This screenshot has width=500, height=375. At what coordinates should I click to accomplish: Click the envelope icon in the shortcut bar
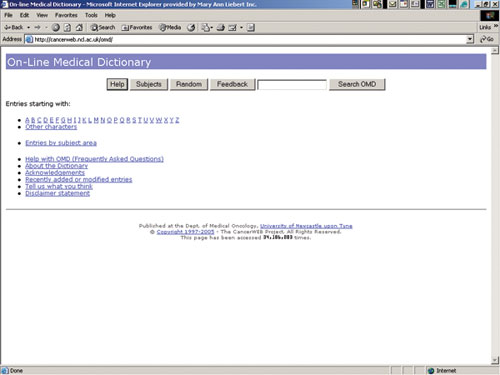coord(393,4)
